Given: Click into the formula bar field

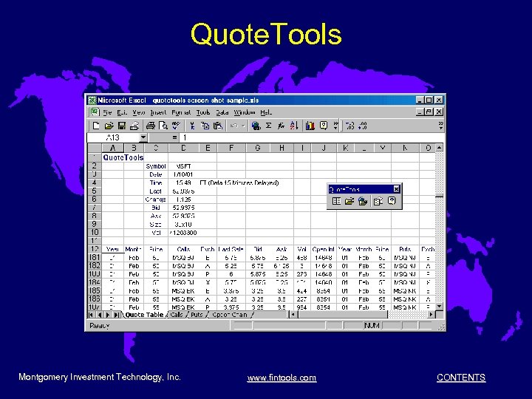Looking at the screenshot, I should point(312,137).
